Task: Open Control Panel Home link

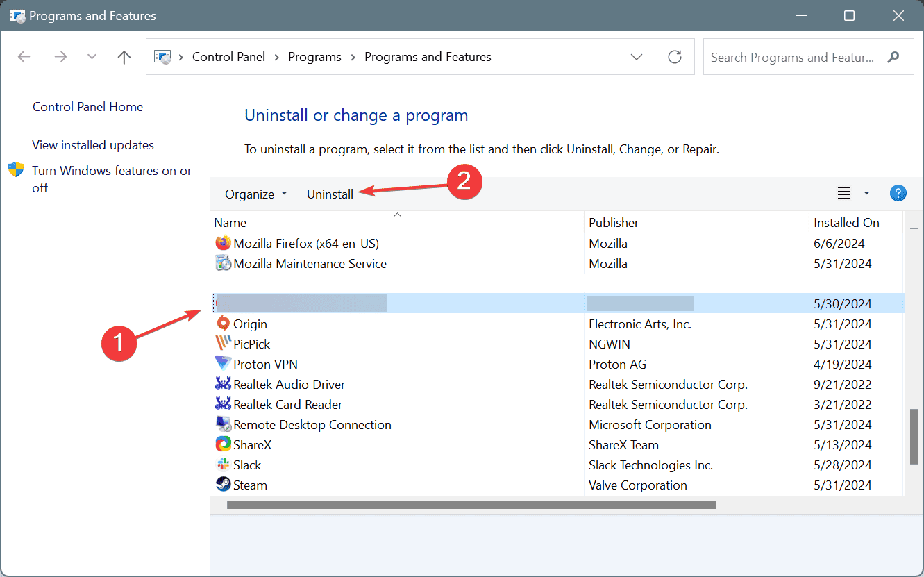Action: (x=87, y=107)
